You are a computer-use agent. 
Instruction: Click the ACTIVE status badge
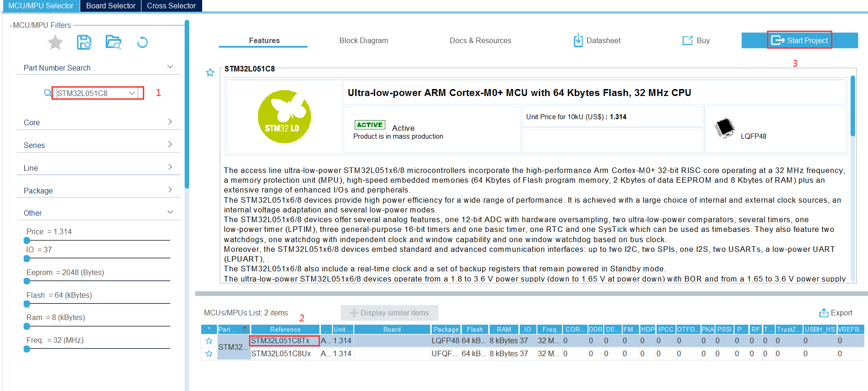[x=370, y=125]
